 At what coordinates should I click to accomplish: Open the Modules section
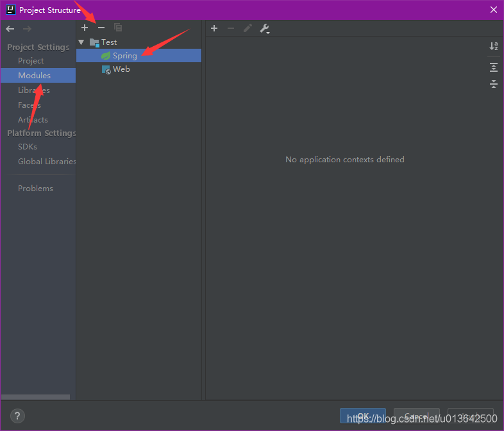click(38, 75)
